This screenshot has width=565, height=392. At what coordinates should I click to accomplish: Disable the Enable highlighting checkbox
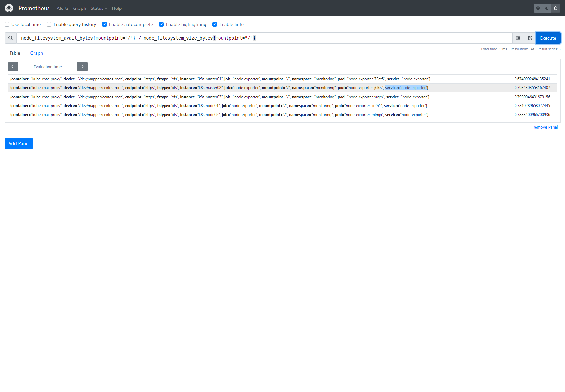(162, 24)
